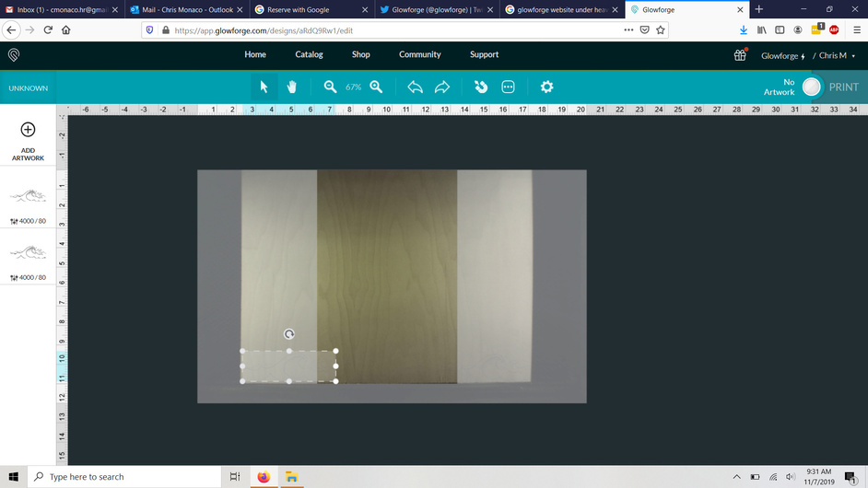This screenshot has height=488, width=868.
Task: Open the gift box icon in header
Action: point(740,55)
